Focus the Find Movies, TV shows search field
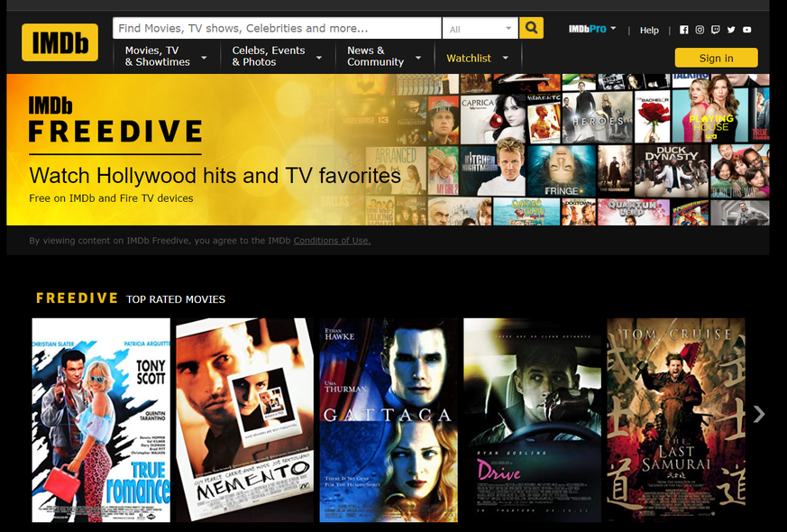Image resolution: width=787 pixels, height=532 pixels. pos(277,28)
